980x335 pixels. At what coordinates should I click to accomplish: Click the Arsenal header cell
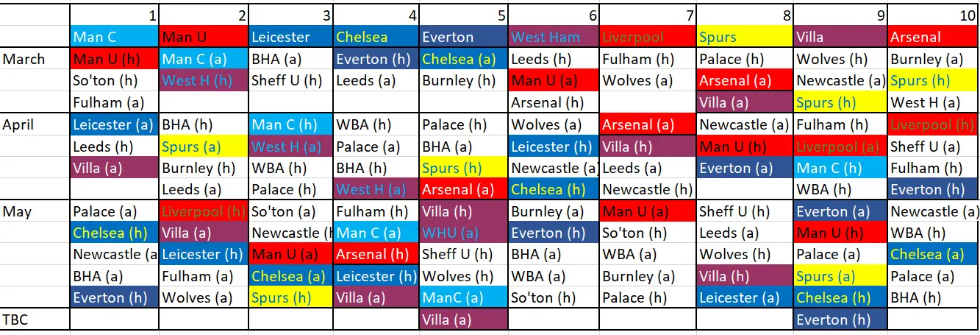[x=934, y=37]
